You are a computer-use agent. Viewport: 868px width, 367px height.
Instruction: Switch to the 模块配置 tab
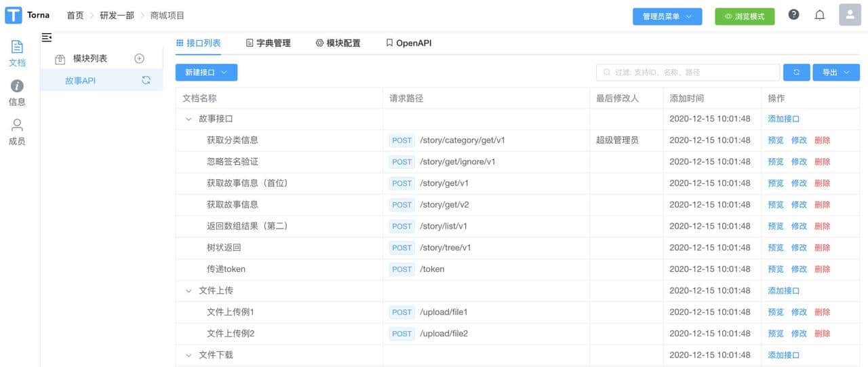point(338,43)
